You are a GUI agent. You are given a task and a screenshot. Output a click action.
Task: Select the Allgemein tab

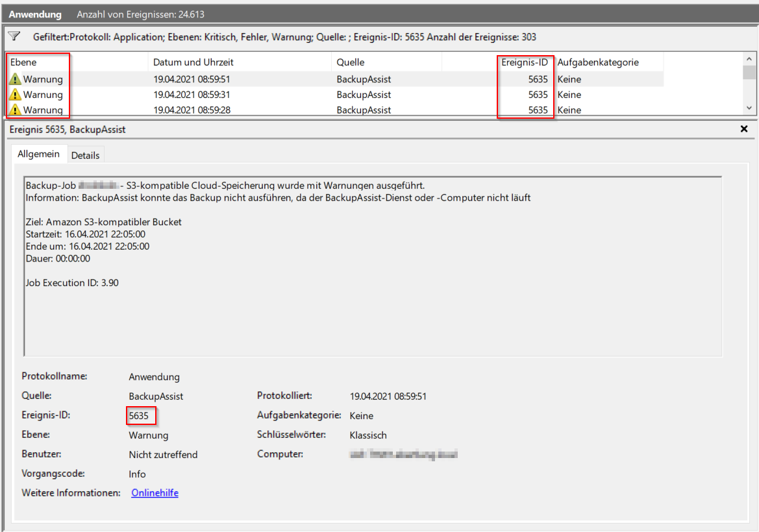[38, 154]
